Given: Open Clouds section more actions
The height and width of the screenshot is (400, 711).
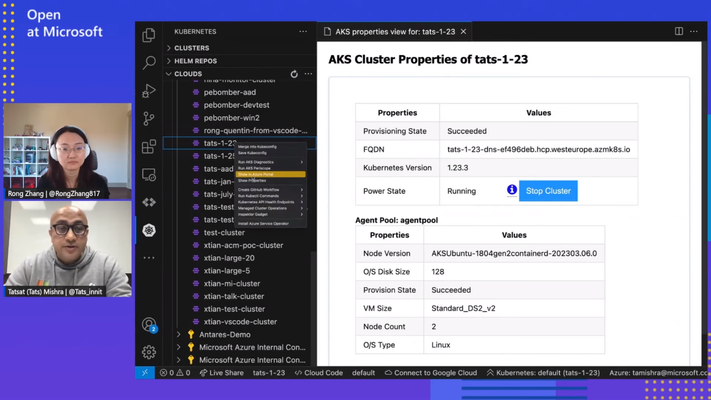Looking at the screenshot, I should point(308,74).
